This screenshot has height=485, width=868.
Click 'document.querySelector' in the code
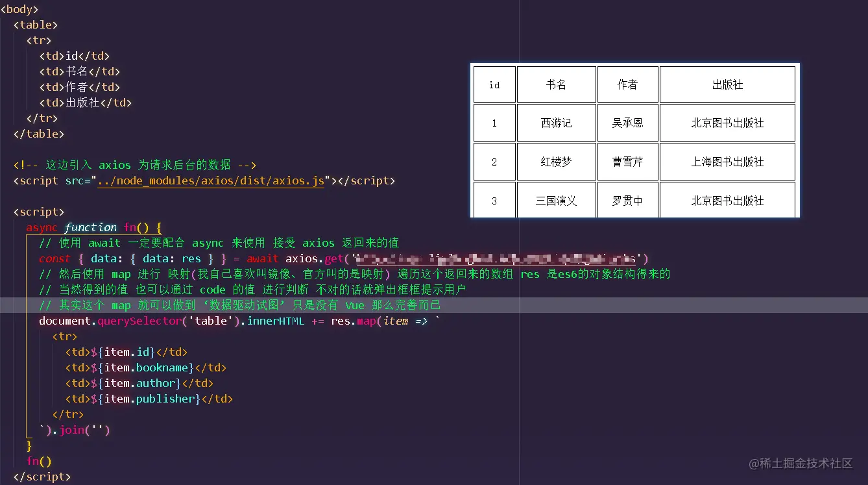[x=110, y=321]
